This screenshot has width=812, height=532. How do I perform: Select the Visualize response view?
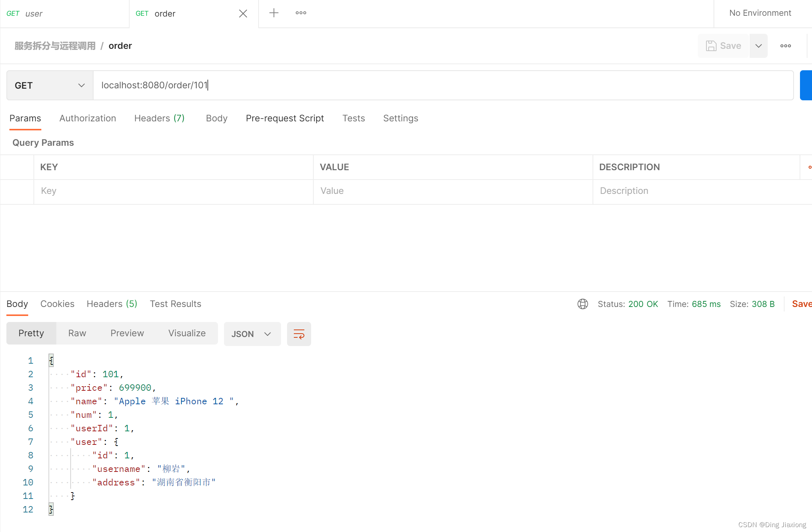pyautogui.click(x=187, y=333)
